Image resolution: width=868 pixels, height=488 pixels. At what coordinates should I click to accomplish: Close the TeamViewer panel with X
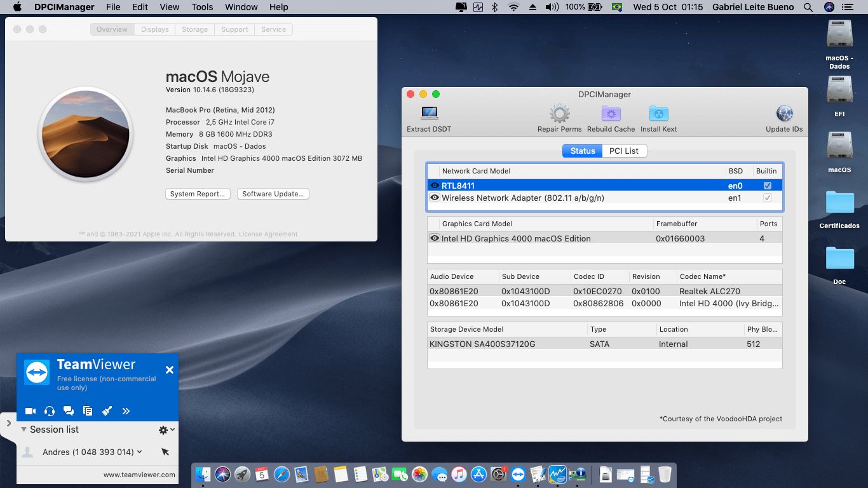click(x=170, y=370)
